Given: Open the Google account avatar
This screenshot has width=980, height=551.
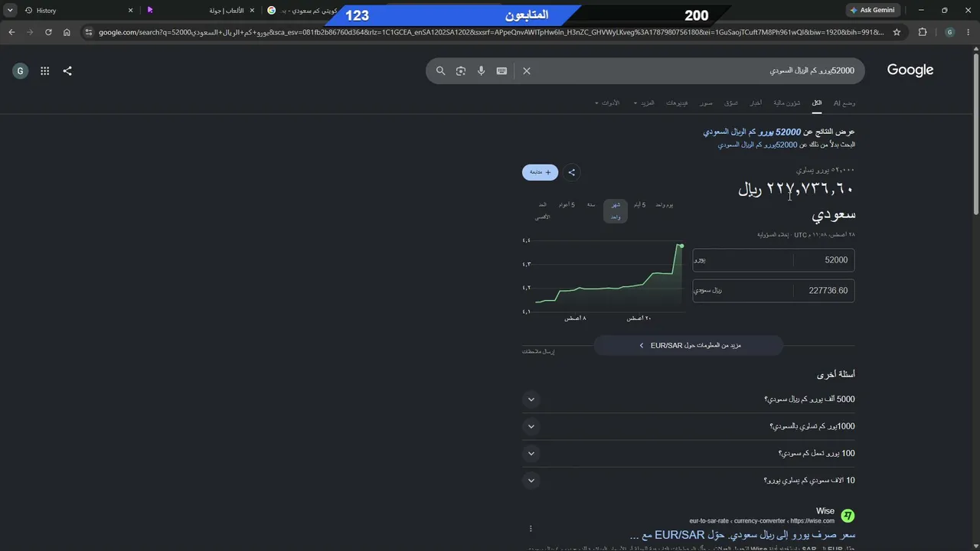Looking at the screenshot, I should pyautogui.click(x=21, y=70).
